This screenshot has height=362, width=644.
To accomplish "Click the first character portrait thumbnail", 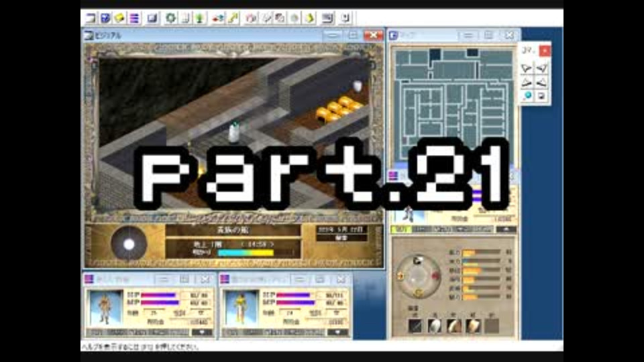I will tap(105, 308).
